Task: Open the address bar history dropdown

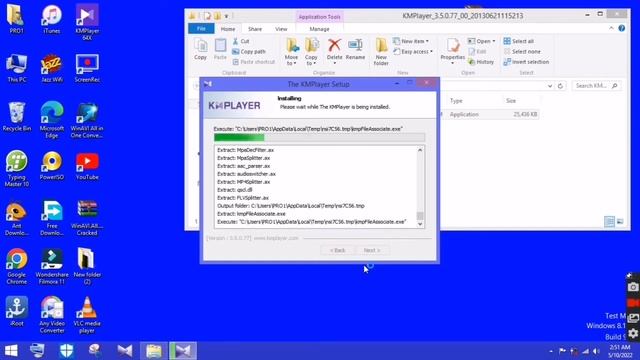Action: [550, 86]
